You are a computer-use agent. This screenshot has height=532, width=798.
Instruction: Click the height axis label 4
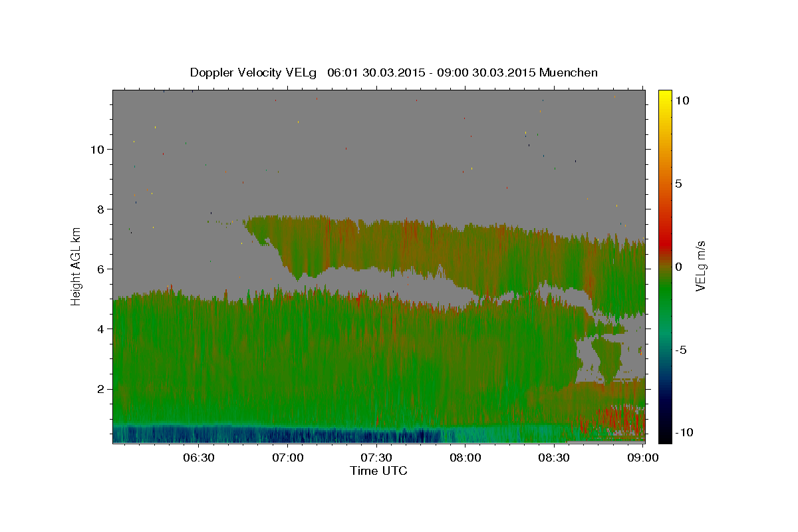click(100, 329)
